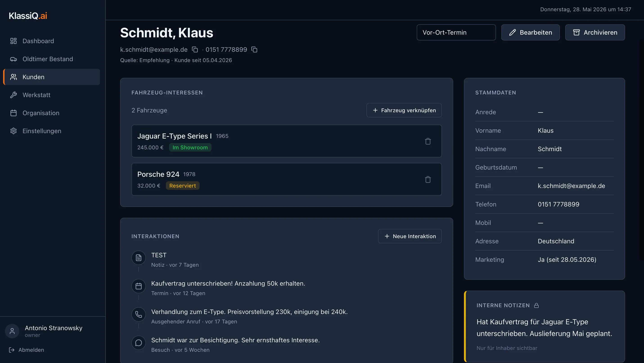Click the 2 Fahrzeuge count text
This screenshot has height=363, width=644.
coord(149,110)
